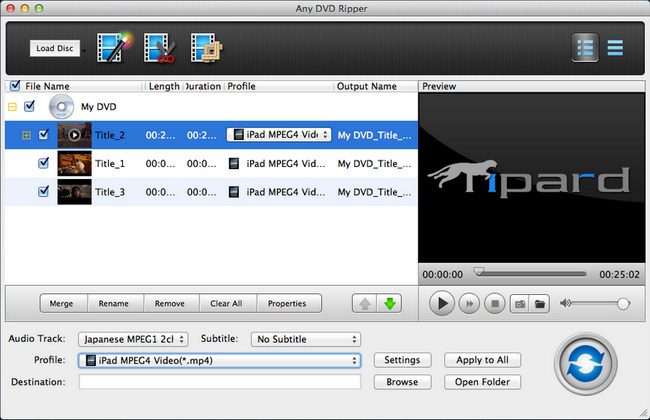
Task: Open the Clip scissors tool
Action: pos(160,48)
